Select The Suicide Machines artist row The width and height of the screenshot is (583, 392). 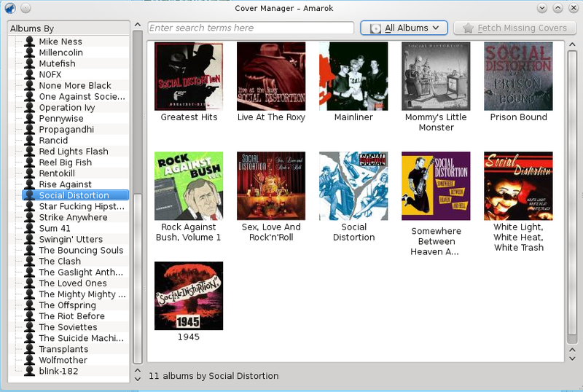[76, 338]
